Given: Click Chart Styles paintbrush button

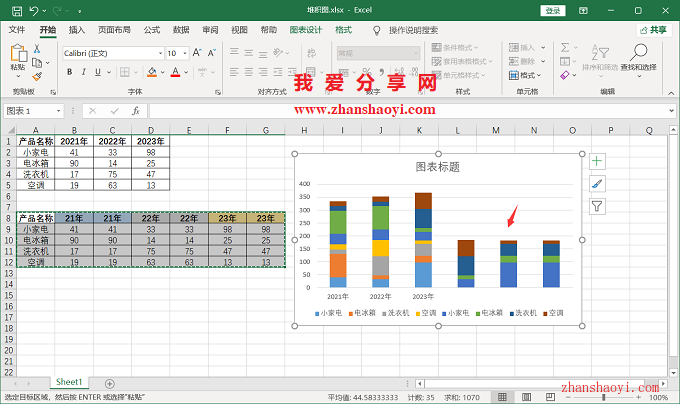Looking at the screenshot, I should click(597, 184).
